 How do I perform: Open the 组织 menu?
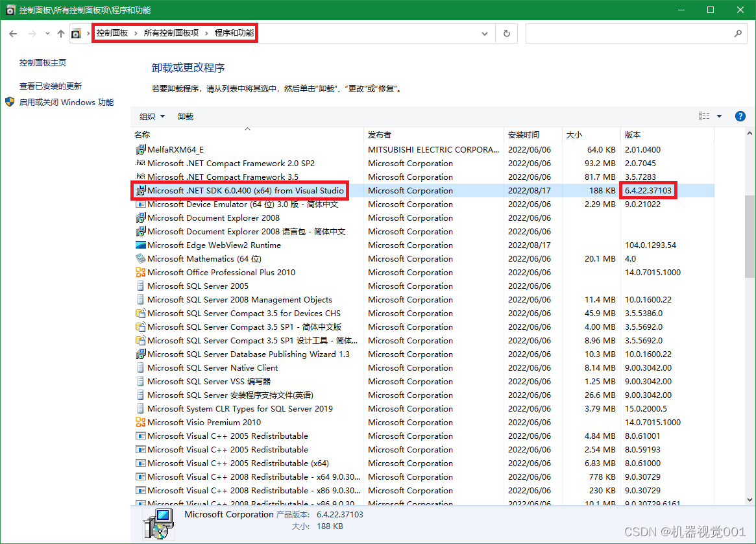coord(152,116)
